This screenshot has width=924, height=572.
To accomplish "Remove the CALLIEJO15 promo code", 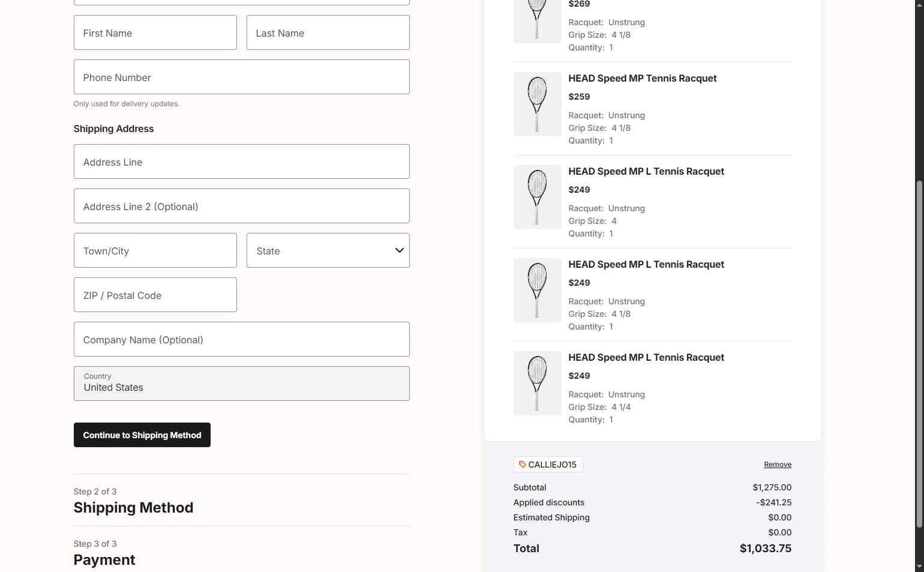I will pos(778,465).
